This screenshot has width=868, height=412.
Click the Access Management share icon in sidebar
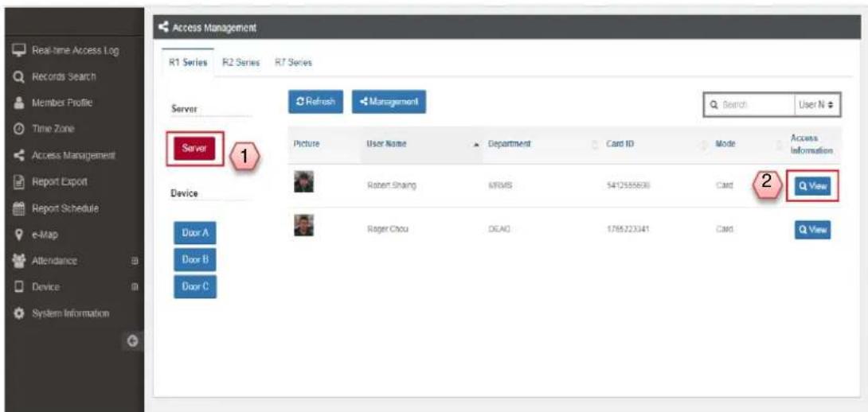(x=18, y=155)
